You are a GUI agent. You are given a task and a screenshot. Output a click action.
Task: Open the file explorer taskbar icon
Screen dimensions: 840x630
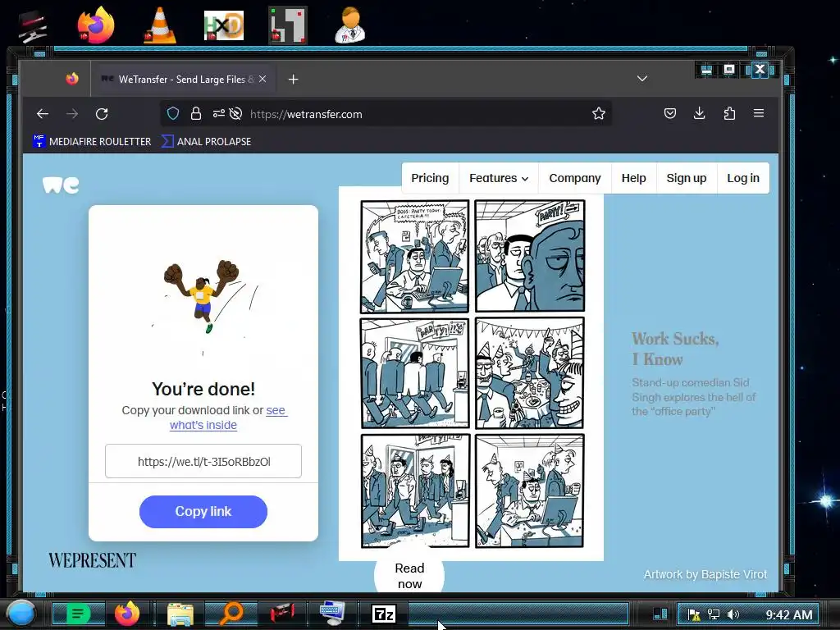coord(180,614)
